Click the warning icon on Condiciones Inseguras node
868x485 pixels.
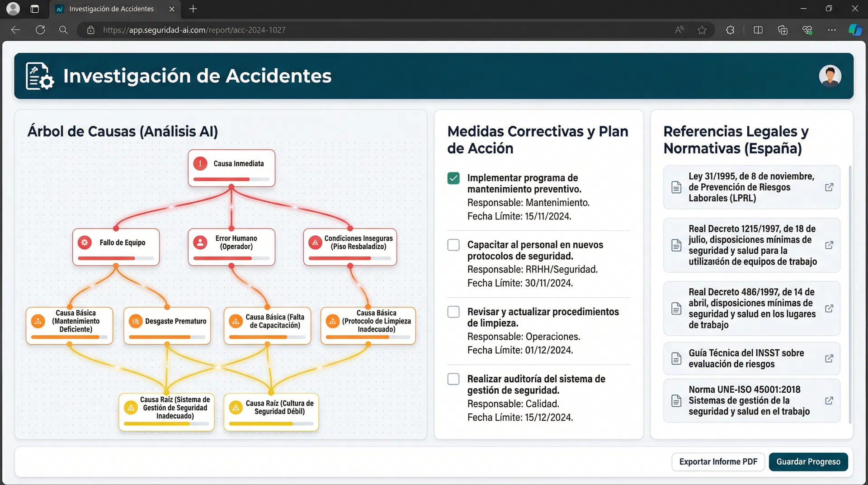(x=316, y=242)
